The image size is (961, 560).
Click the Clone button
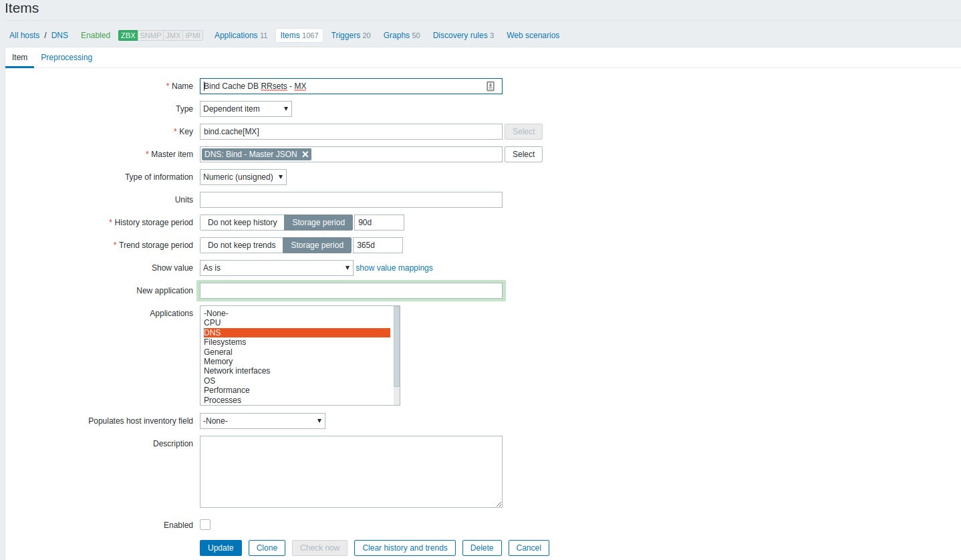click(x=267, y=548)
